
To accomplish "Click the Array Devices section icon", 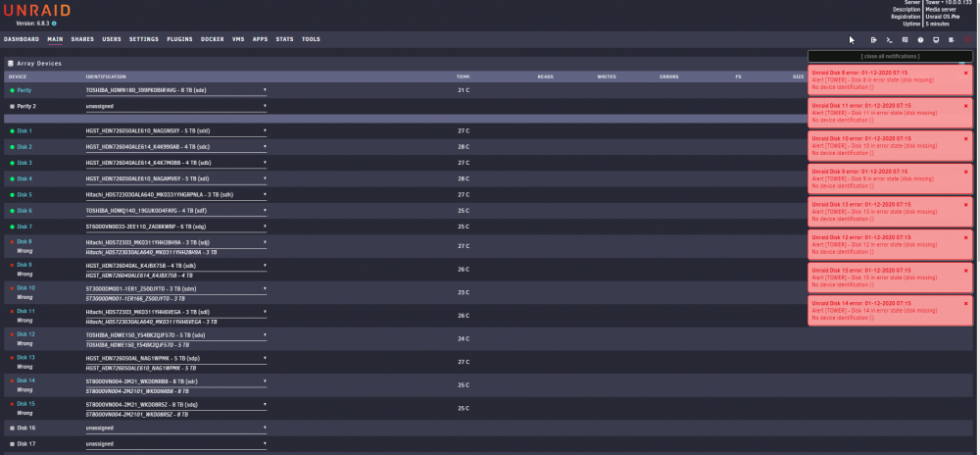I will [x=11, y=63].
